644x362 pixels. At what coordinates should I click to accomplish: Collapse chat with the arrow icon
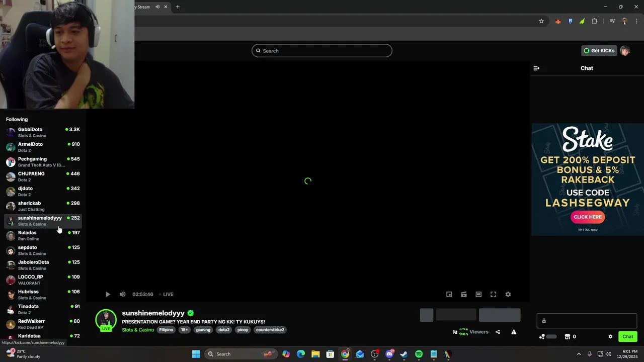coord(536,68)
